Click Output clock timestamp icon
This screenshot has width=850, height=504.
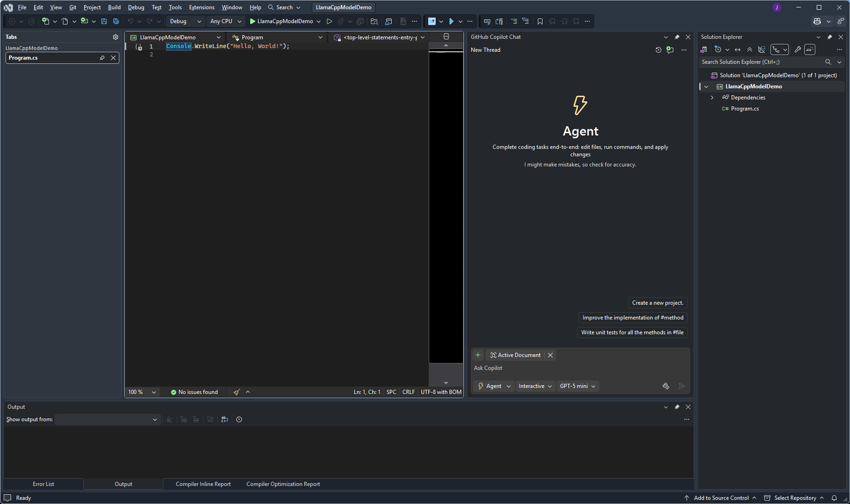(239, 419)
